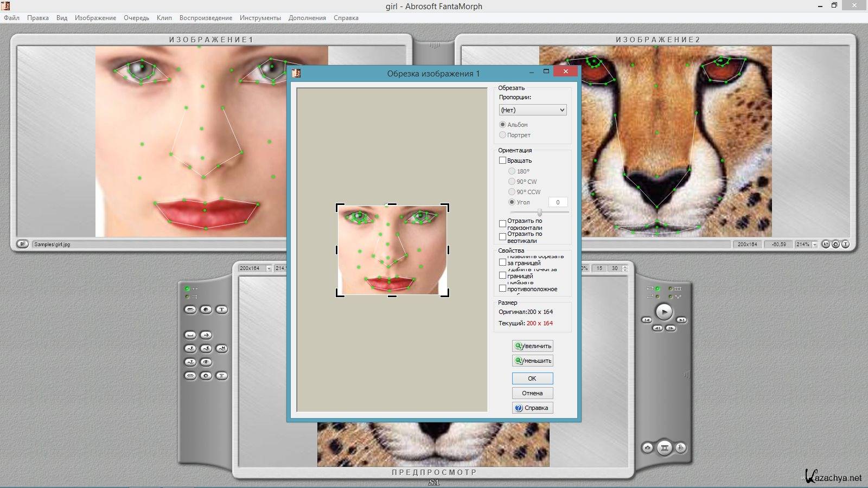Click the eye icon in left tool panel
This screenshot has height=488, width=868.
click(x=206, y=362)
